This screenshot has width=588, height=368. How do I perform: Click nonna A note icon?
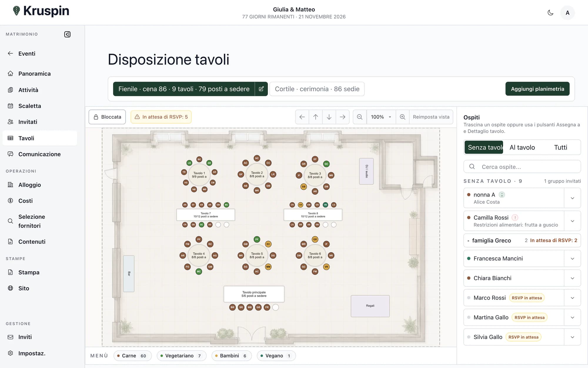click(502, 195)
